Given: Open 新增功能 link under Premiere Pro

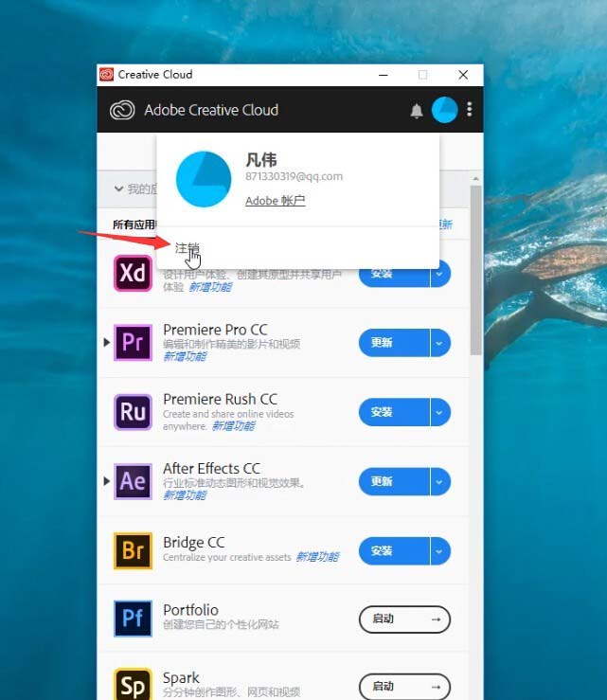Looking at the screenshot, I should [x=185, y=356].
